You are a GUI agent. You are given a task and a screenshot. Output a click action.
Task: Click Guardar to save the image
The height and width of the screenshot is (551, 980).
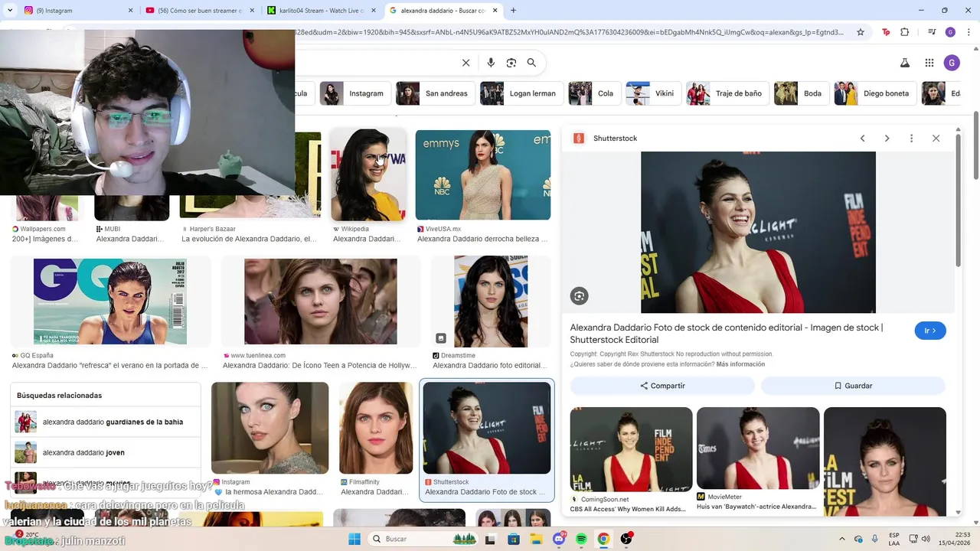click(x=853, y=386)
